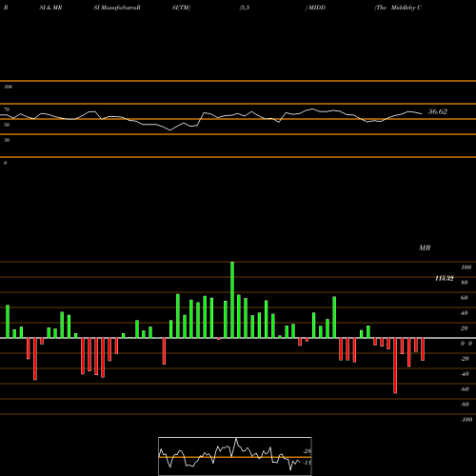The height and width of the screenshot is (476, 476).
Task: Click the 40 label on MR axis
Action: [465, 313]
